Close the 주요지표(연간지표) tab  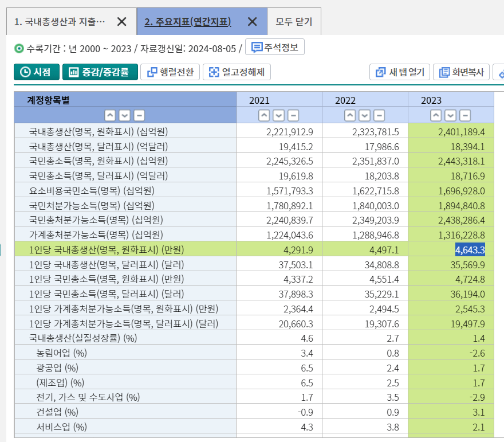coord(252,22)
